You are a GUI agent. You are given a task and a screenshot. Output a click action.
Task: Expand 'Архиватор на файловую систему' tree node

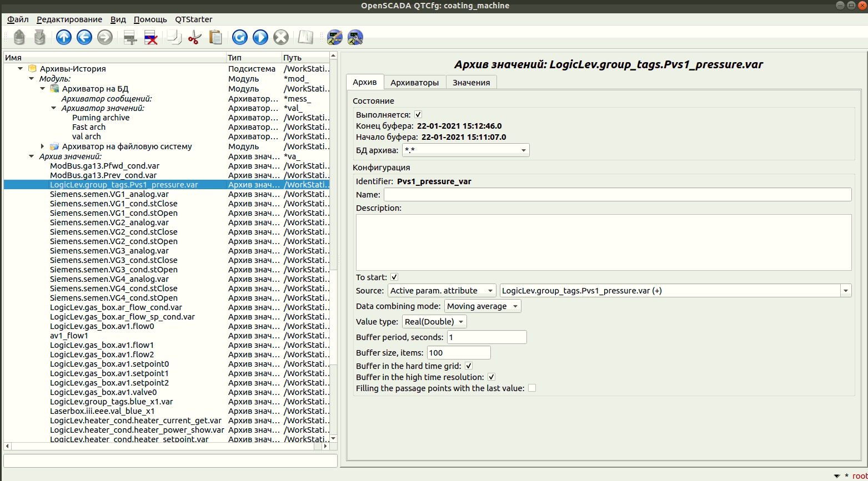[43, 146]
